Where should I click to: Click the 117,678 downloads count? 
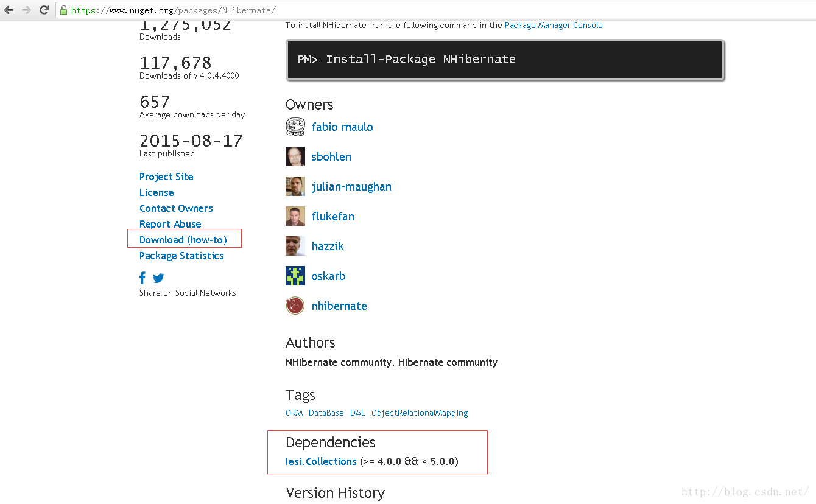pyautogui.click(x=175, y=63)
